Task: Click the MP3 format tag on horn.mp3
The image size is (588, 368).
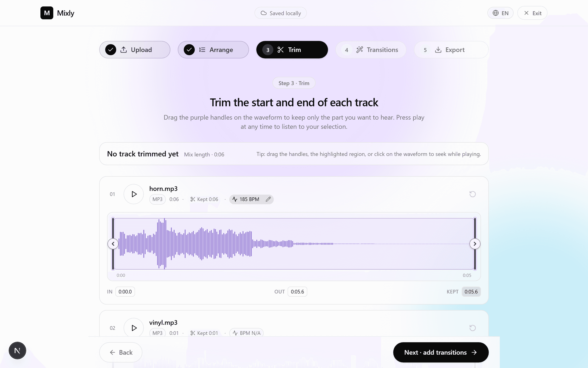Action: [x=157, y=199]
